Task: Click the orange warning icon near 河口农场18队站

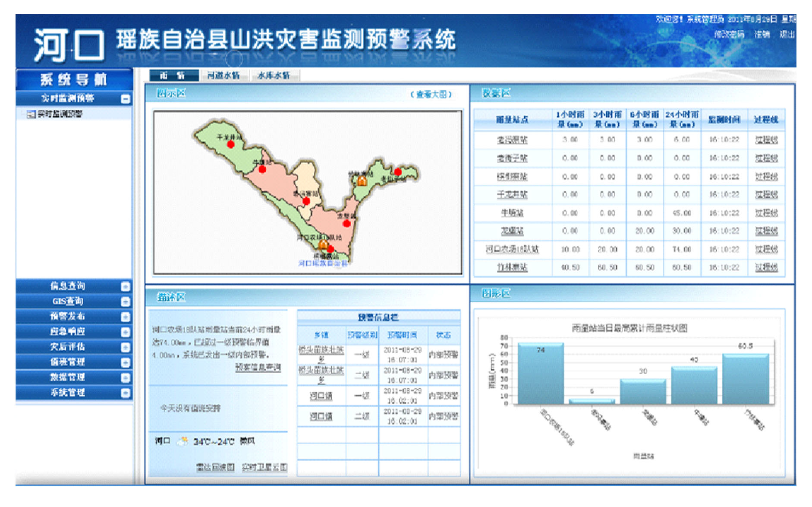Action: tap(323, 245)
